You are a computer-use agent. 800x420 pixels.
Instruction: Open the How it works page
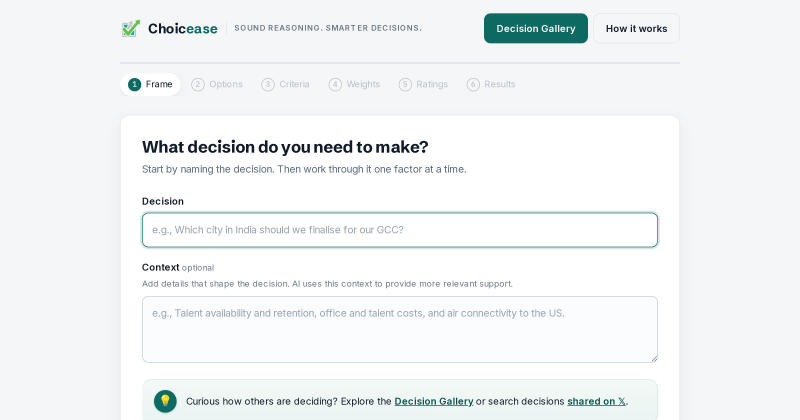[636, 29]
